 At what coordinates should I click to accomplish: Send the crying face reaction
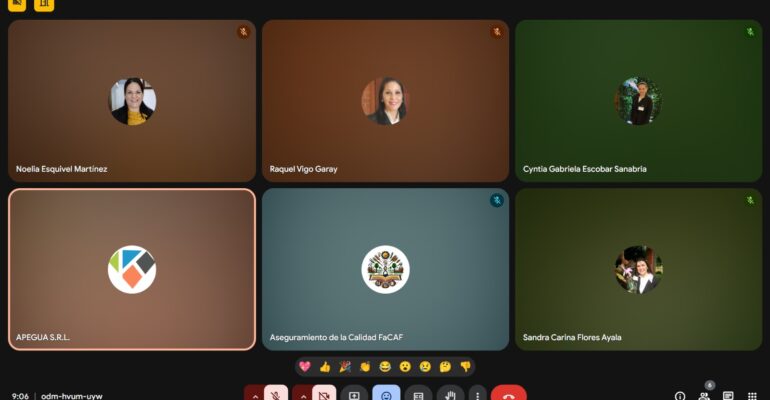[x=425, y=367]
